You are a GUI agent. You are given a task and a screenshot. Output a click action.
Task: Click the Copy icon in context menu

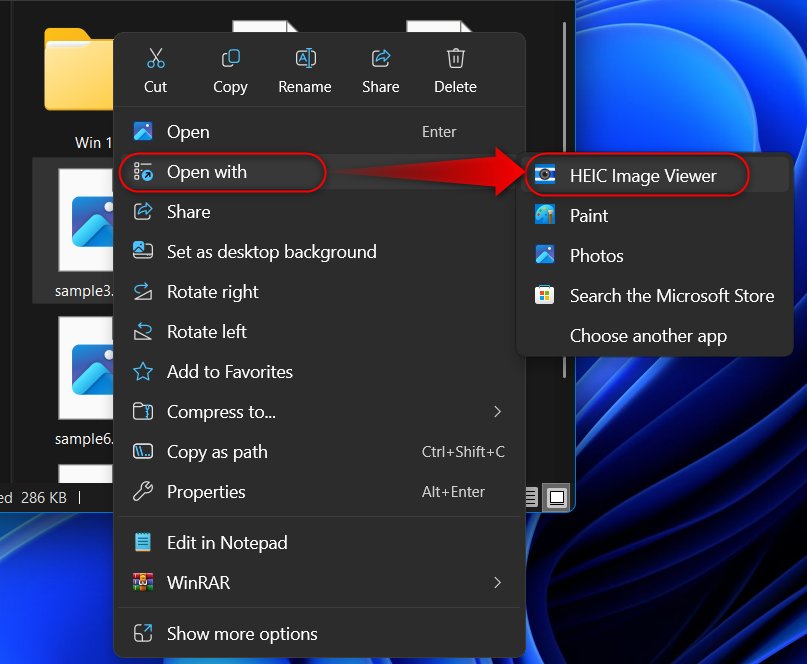[230, 58]
